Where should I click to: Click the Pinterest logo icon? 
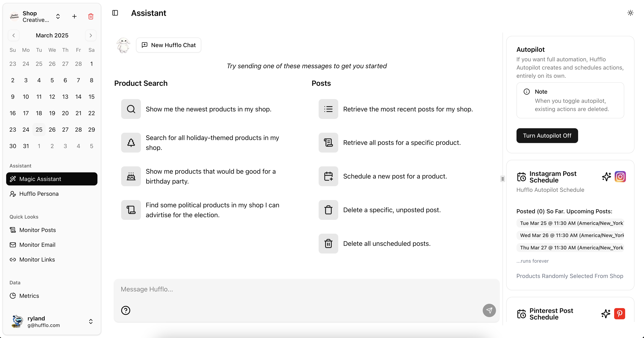pos(620,314)
